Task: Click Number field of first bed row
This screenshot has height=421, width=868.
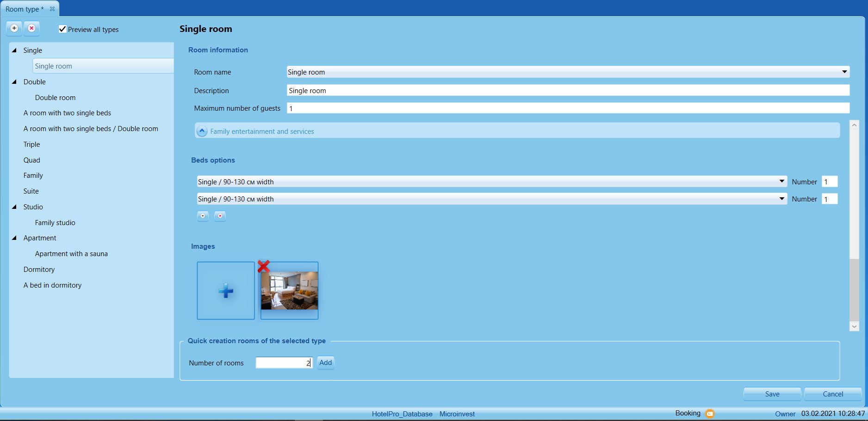Action: 830,182
